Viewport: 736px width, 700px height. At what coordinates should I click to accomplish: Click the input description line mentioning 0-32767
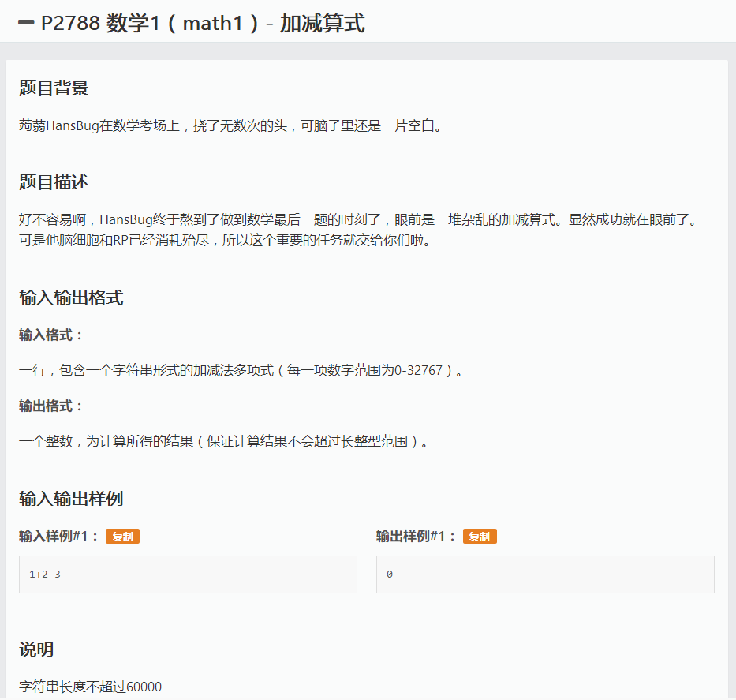(x=241, y=370)
